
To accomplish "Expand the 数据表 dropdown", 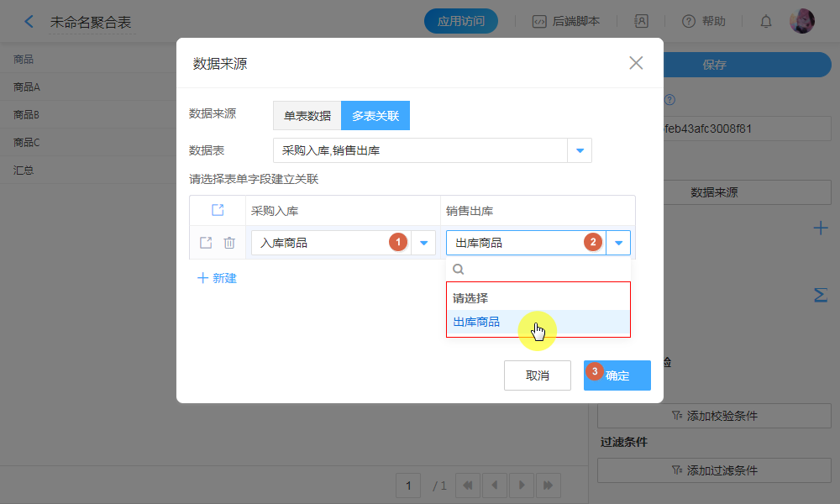I will click(580, 151).
